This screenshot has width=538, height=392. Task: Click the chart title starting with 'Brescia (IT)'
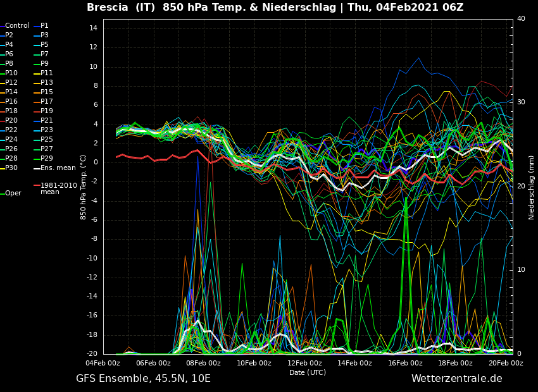coord(275,8)
